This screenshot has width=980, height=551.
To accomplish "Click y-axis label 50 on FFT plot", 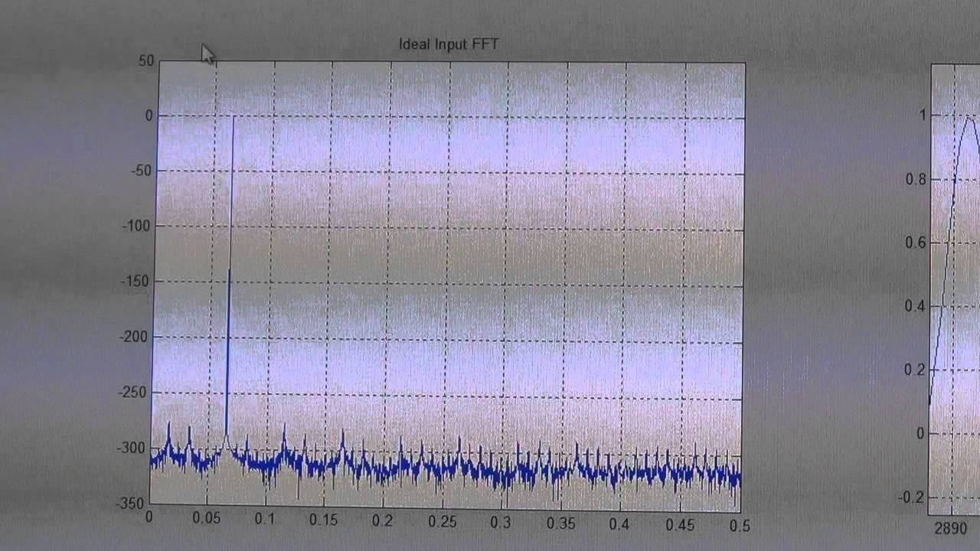I will point(145,60).
